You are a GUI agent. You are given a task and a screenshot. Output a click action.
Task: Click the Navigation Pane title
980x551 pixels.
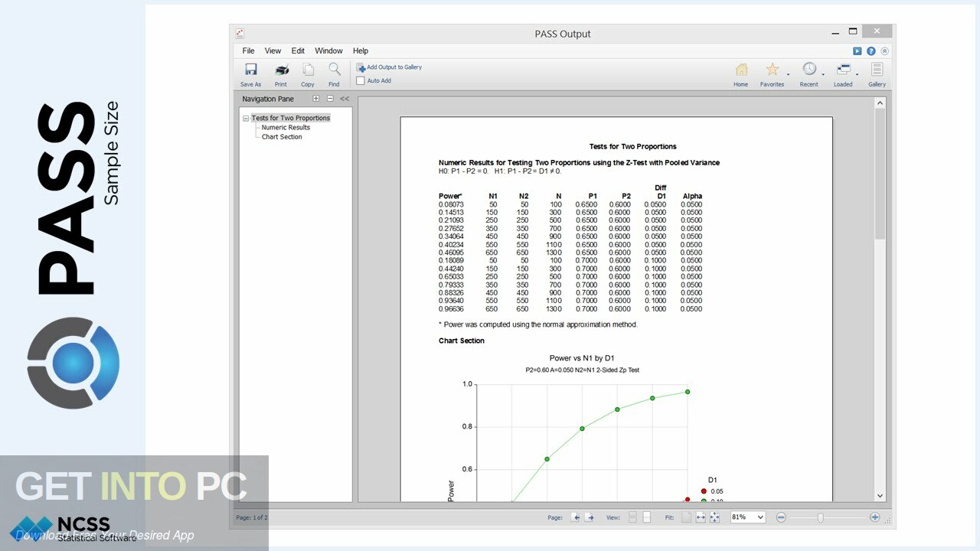tap(268, 99)
